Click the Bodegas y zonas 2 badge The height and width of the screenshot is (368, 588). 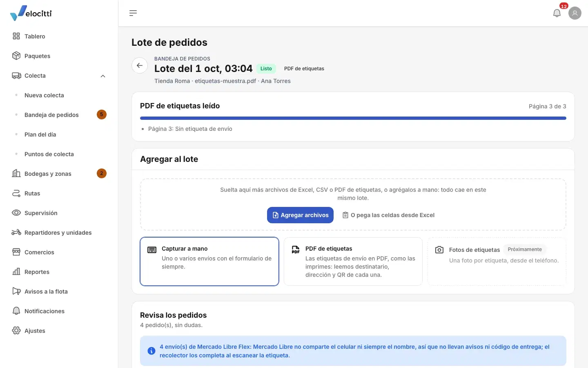tap(102, 173)
